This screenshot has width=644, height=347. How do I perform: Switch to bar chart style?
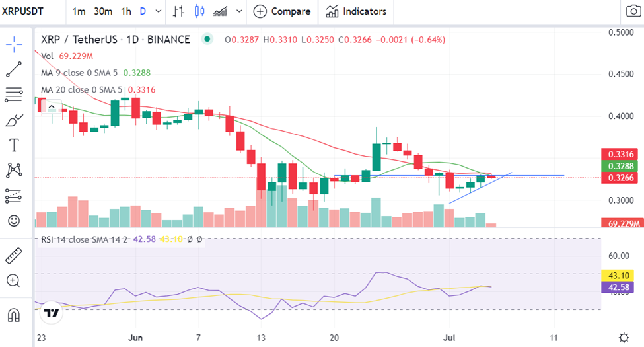178,11
